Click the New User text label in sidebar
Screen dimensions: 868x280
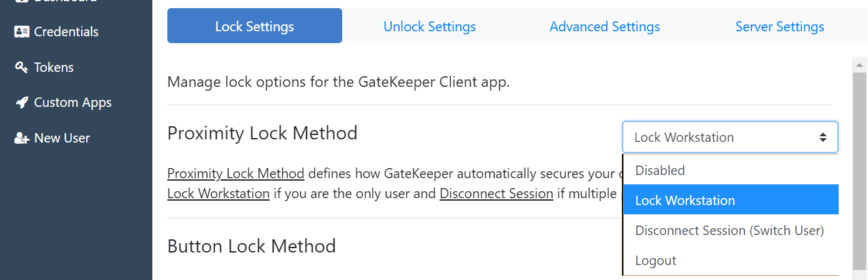tap(62, 138)
